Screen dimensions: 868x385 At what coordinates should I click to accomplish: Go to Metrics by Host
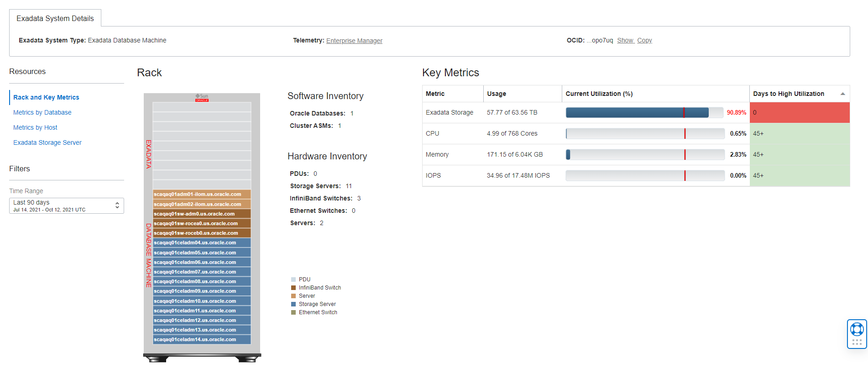(35, 127)
